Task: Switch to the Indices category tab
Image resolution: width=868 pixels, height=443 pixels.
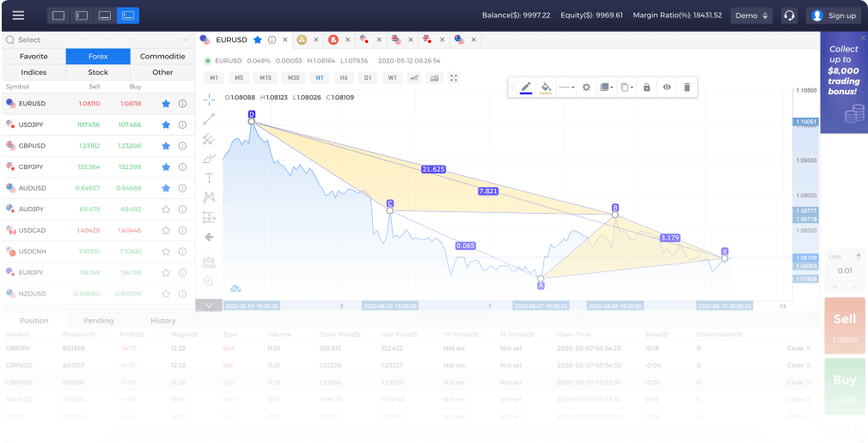Action: coord(34,72)
